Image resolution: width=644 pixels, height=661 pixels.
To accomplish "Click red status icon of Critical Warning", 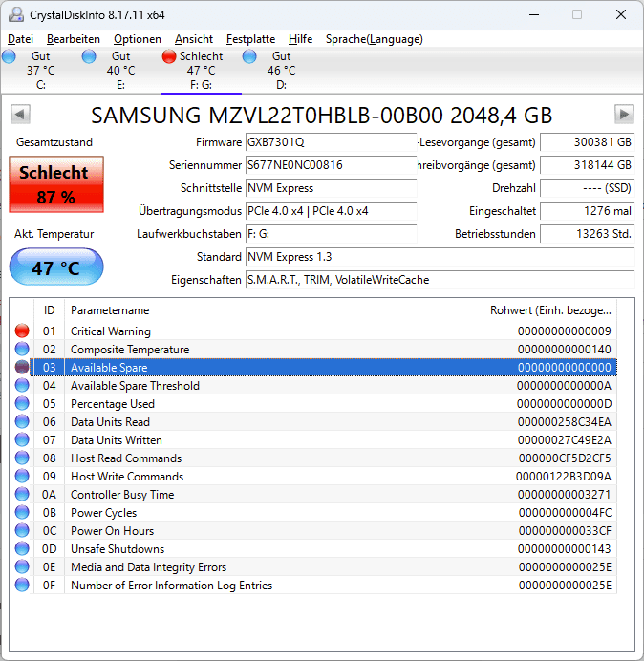I will 22,330.
